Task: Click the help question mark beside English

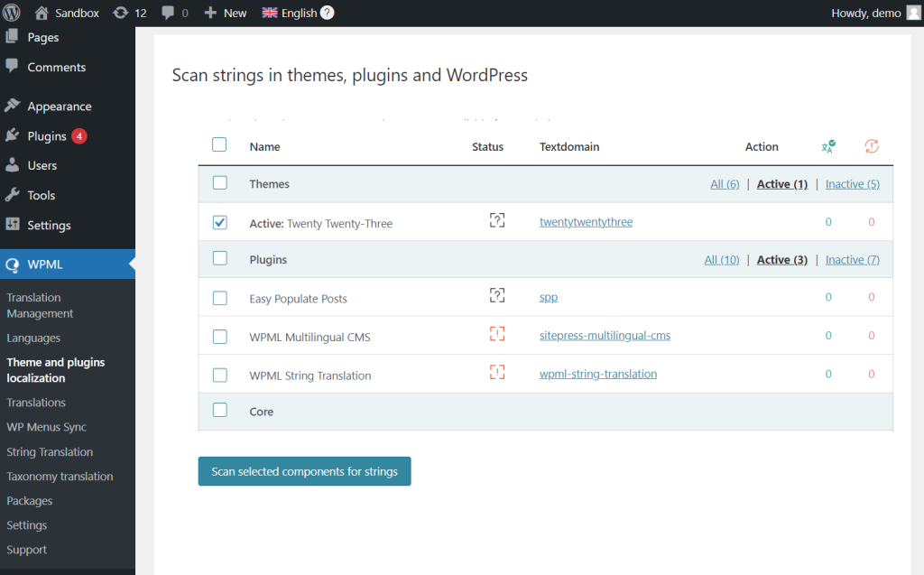Action: click(x=327, y=13)
